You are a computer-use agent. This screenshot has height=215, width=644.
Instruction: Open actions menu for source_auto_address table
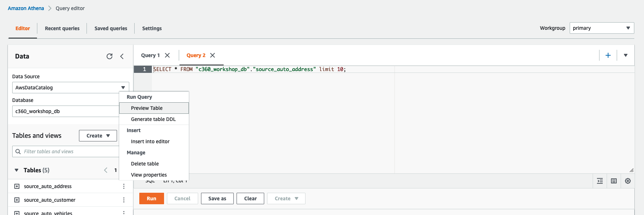tap(124, 186)
